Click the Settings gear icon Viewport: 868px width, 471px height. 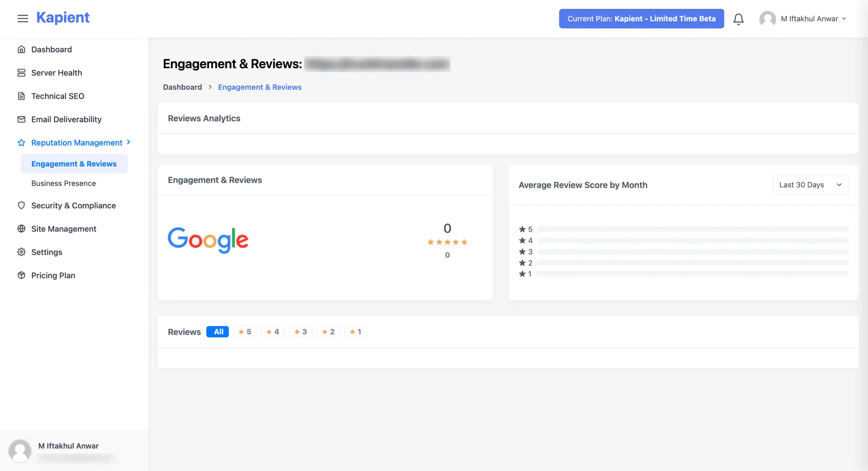coord(21,252)
